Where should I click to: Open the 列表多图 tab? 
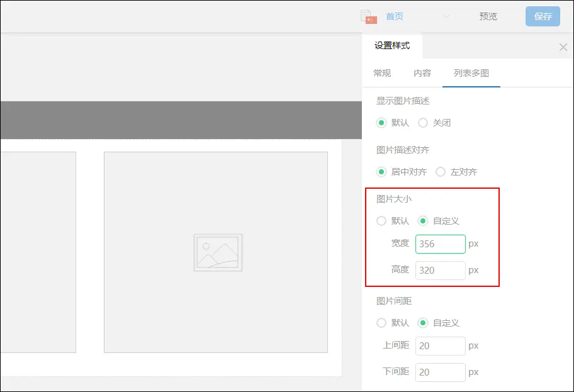click(x=471, y=73)
